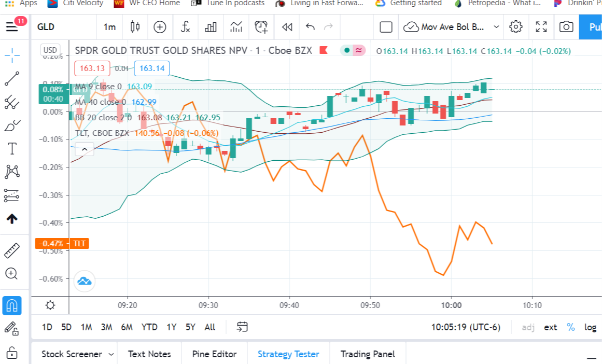The width and height of the screenshot is (602, 364).
Task: Activate the measure ruler tool
Action: click(12, 250)
